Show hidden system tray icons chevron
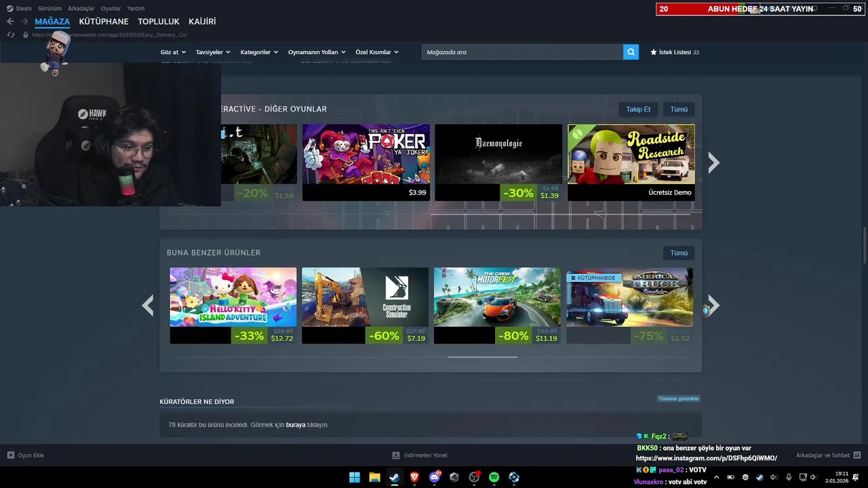This screenshot has width=868, height=488. pyautogui.click(x=716, y=477)
